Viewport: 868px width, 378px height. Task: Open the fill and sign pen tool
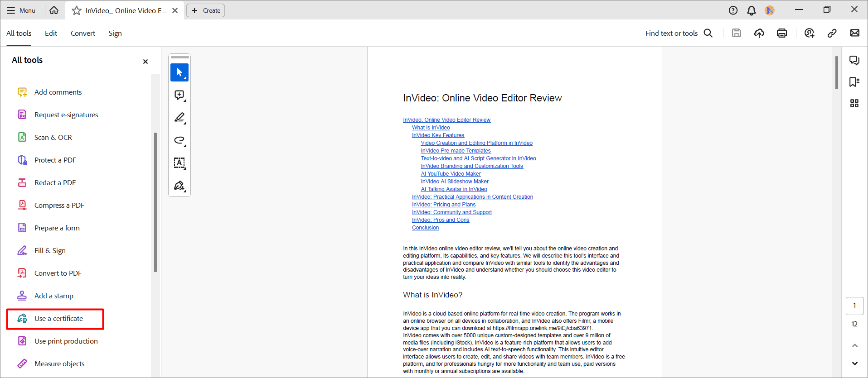pyautogui.click(x=179, y=186)
